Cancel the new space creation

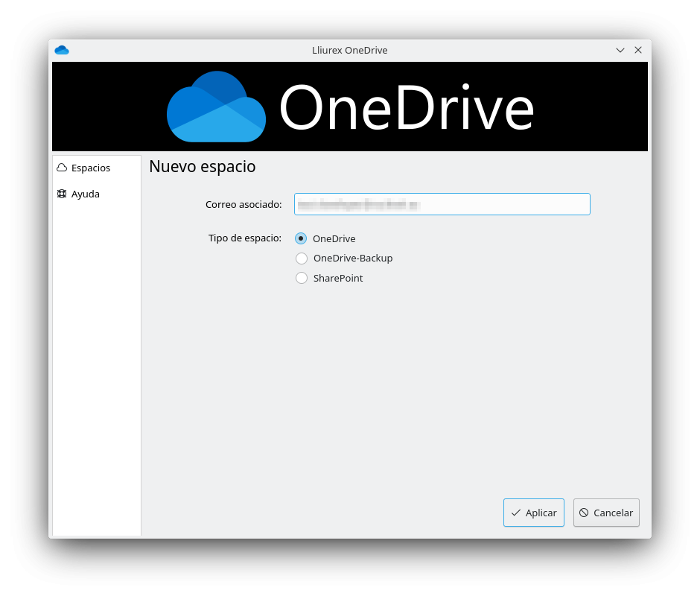pos(606,513)
